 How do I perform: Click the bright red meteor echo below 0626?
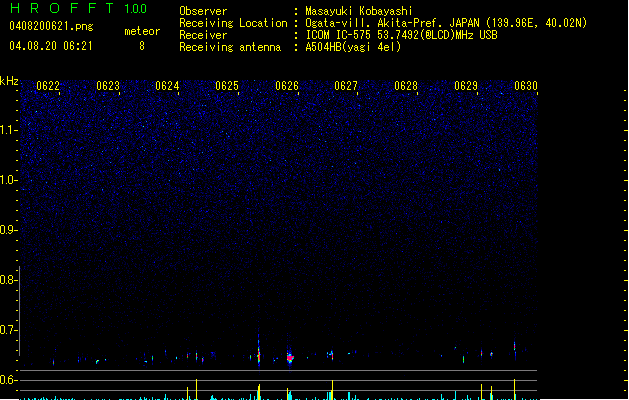coord(290,357)
